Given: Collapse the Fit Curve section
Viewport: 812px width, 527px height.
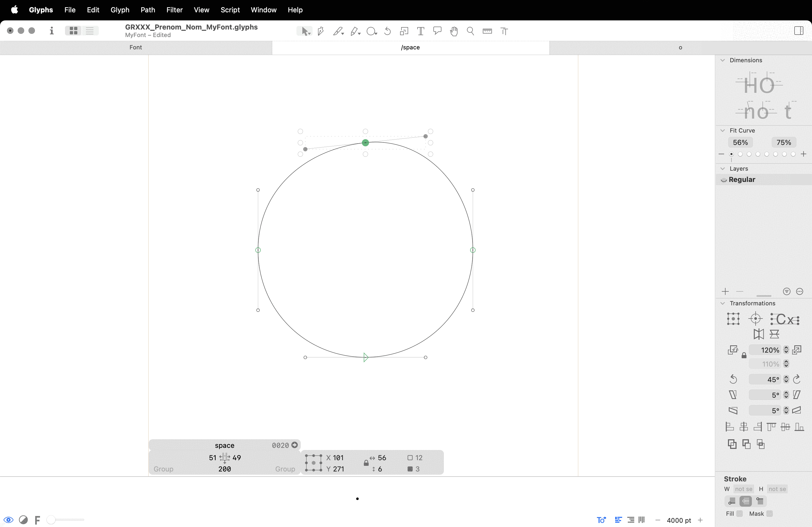Looking at the screenshot, I should coord(722,131).
